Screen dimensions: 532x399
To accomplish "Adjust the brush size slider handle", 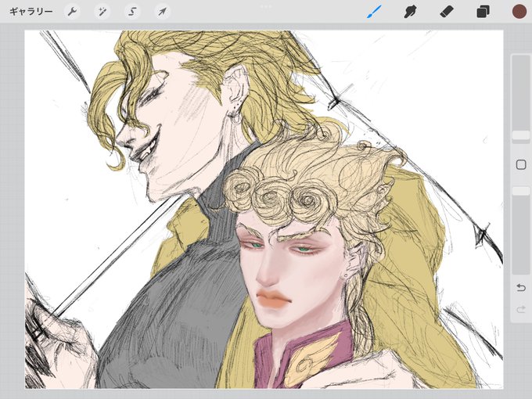I will coord(521,135).
